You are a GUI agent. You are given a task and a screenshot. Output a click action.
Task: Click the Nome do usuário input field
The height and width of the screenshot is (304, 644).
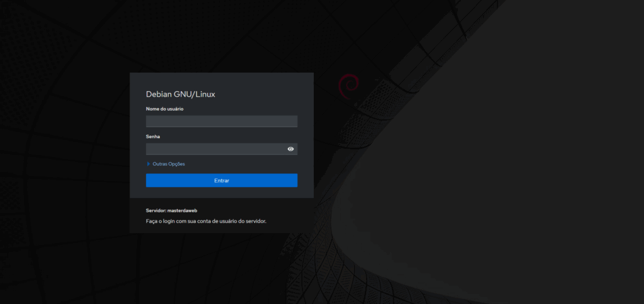pos(221,121)
